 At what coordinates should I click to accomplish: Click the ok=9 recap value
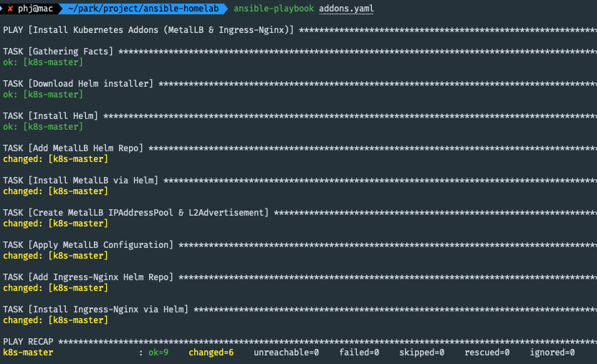pyautogui.click(x=158, y=353)
